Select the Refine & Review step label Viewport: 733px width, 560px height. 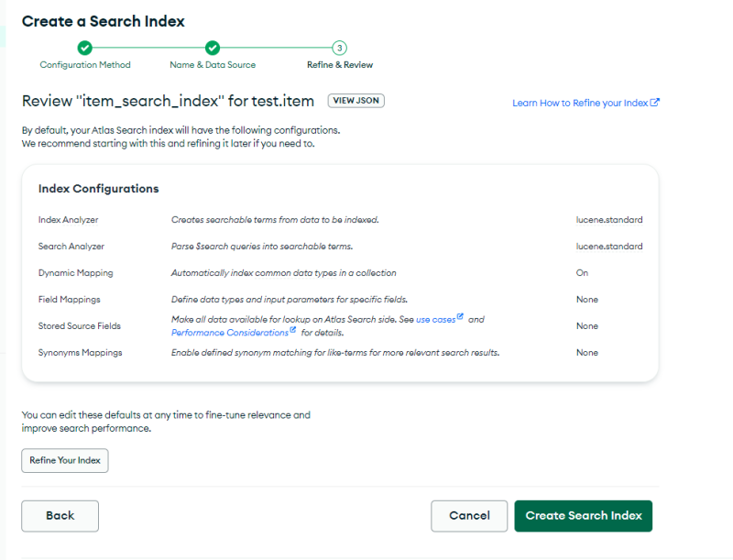(340, 65)
